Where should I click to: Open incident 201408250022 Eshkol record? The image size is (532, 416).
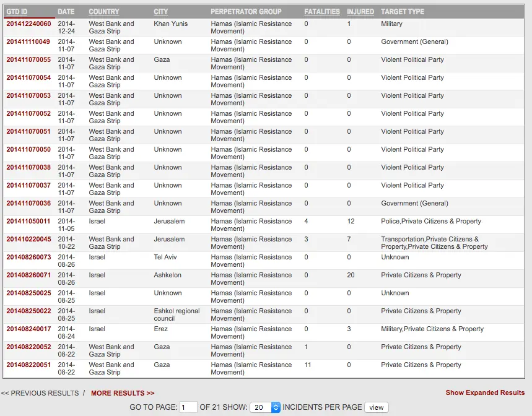click(28, 311)
